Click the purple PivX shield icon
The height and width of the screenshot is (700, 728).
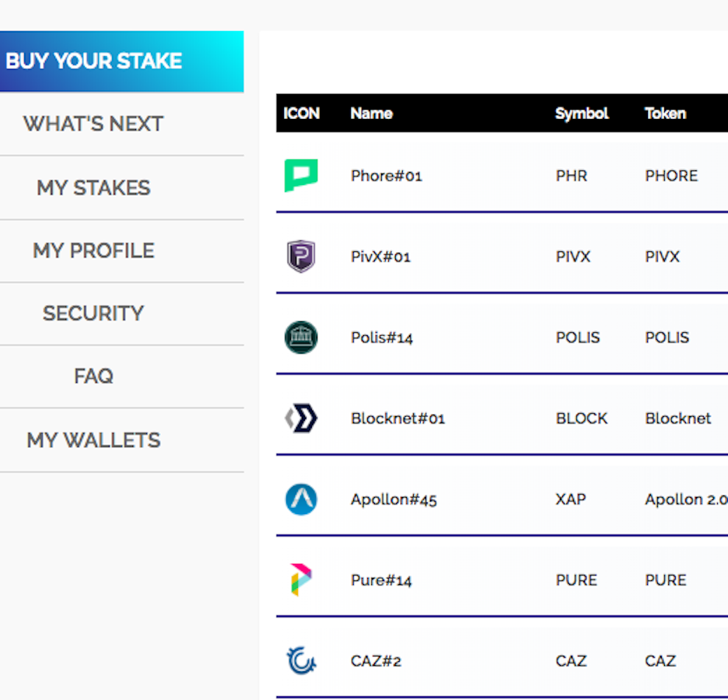pos(301,257)
